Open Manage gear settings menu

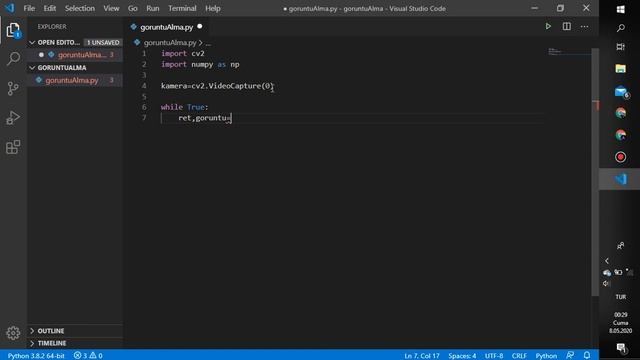click(x=13, y=333)
